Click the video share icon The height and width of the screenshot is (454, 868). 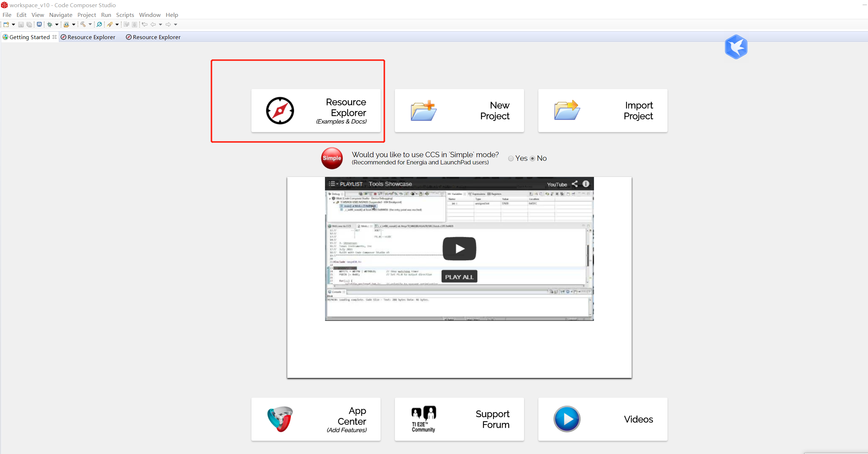pyautogui.click(x=575, y=184)
